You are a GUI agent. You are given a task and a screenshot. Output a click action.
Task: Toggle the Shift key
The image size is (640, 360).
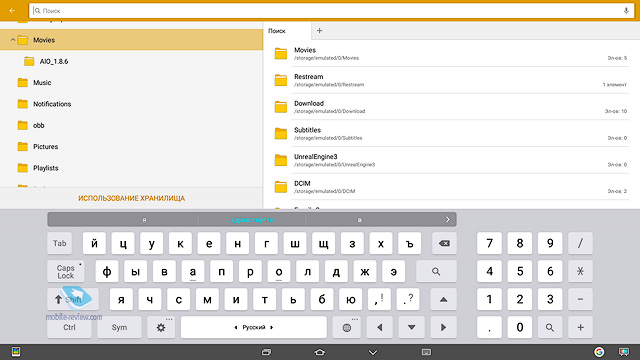point(73,299)
